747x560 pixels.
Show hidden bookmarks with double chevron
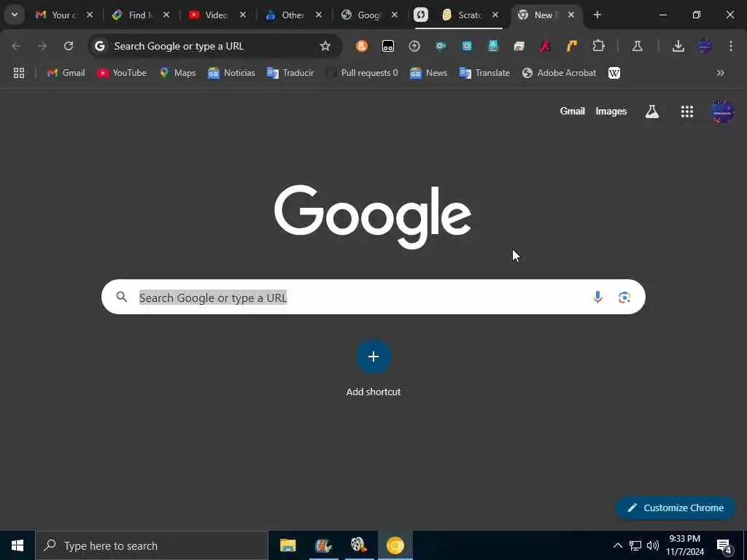tap(720, 73)
